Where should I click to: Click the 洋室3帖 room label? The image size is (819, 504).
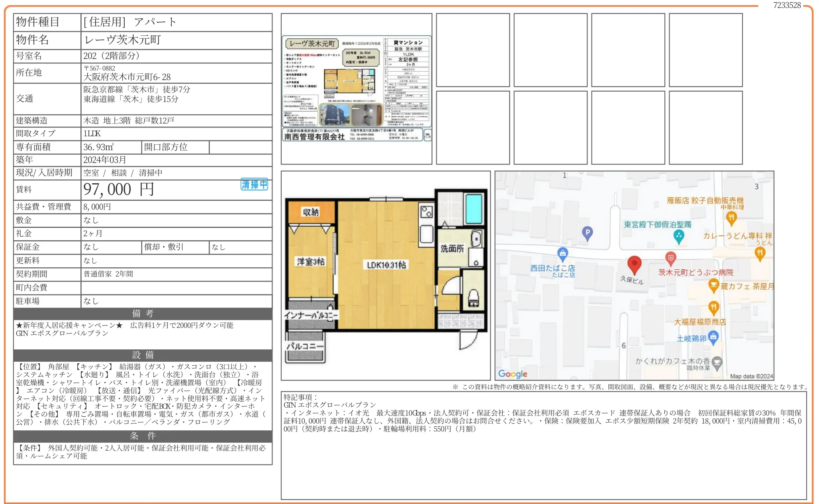[x=311, y=262]
